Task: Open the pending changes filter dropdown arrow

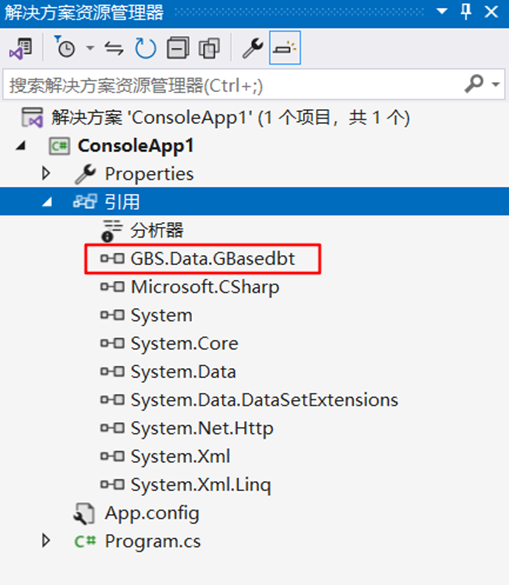Action: tap(90, 48)
